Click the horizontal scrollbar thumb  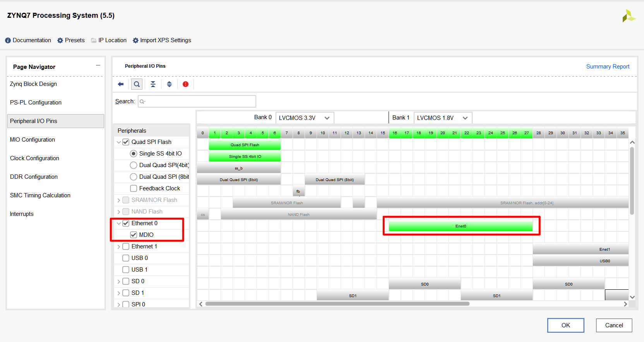coord(337,304)
